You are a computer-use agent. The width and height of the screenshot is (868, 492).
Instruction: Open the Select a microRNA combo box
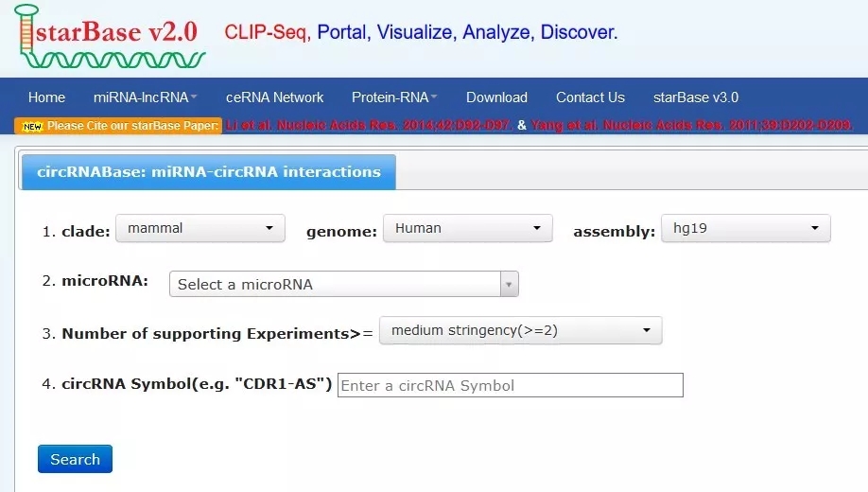click(x=344, y=284)
